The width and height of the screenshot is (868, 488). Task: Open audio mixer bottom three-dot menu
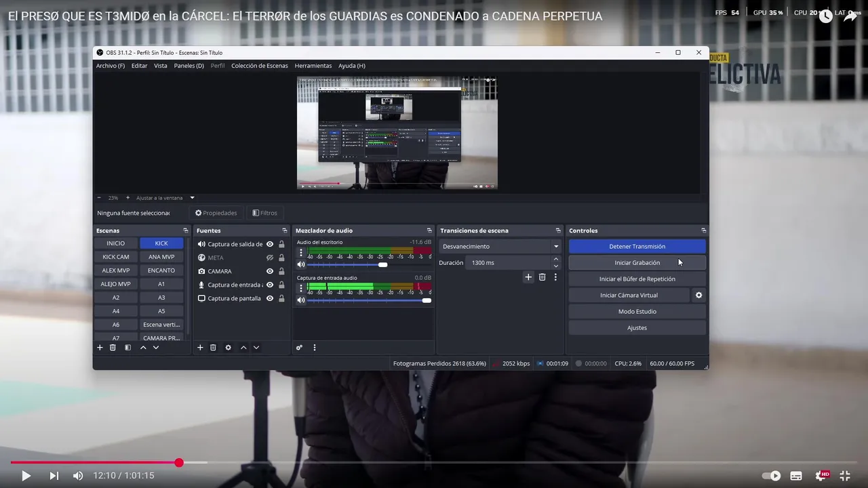point(314,348)
